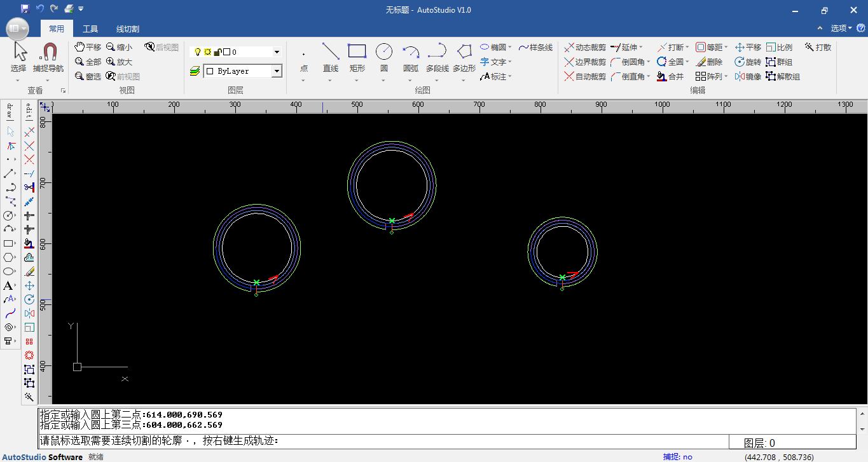Screen dimensions: 868x462
Task: Click the 打散 explode tool in ribbon
Action: (x=818, y=47)
